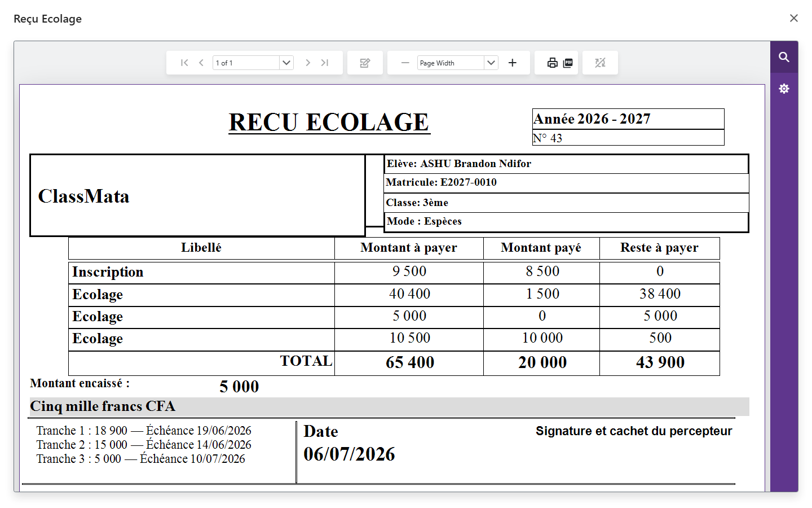
Task: Go to next page arrow
Action: click(308, 63)
